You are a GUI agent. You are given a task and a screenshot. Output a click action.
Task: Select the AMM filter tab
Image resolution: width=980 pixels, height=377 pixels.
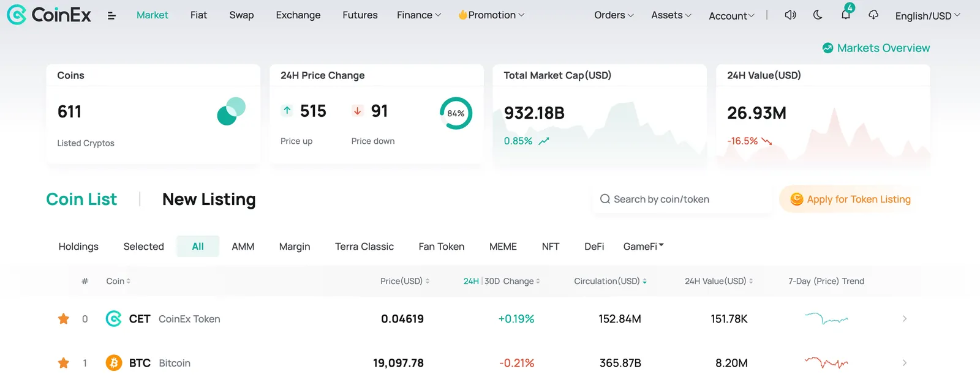243,247
